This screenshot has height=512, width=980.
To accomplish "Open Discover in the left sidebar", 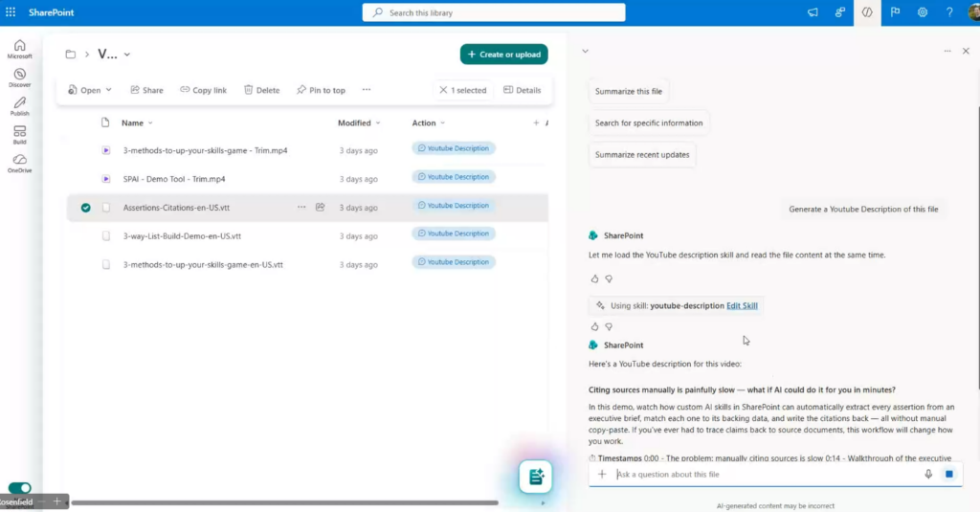I will pos(19,78).
